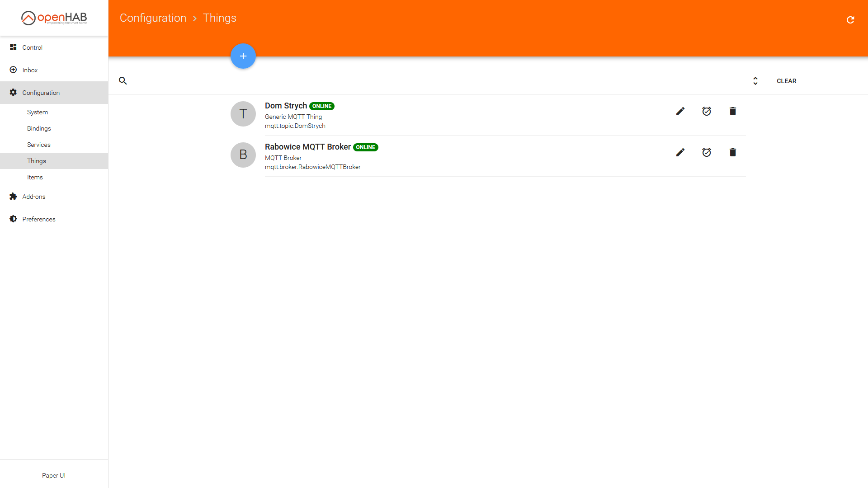Delete the Dom Strych thing
Image resolution: width=868 pixels, height=488 pixels.
[x=733, y=111]
